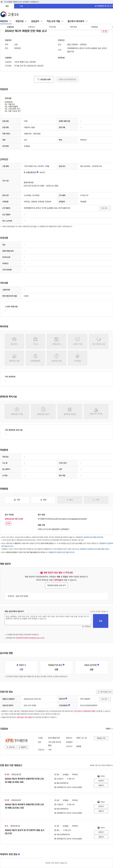113x868 pixels.
Task: Open 채용절차의 공정화에 관한 법률 제4조의3 link
Action: [89, 537]
